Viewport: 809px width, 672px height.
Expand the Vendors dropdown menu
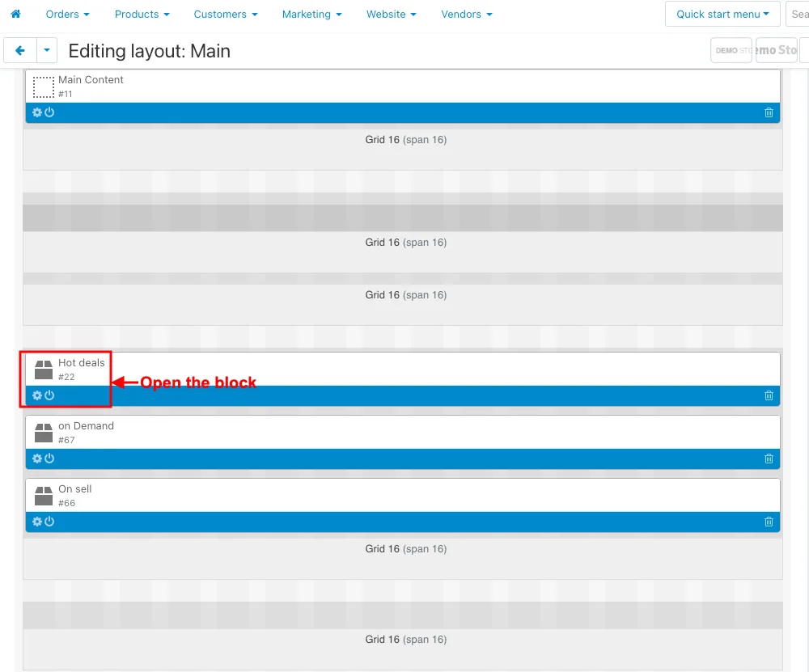point(467,14)
